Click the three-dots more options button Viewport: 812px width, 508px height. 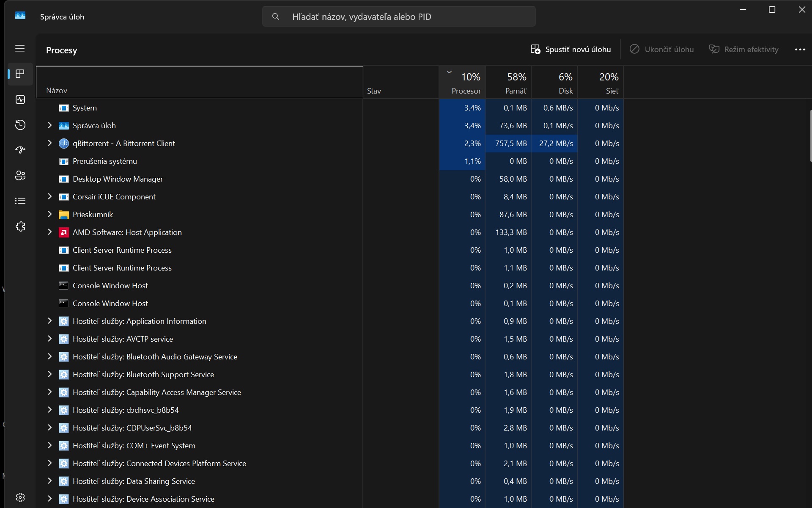pos(800,50)
